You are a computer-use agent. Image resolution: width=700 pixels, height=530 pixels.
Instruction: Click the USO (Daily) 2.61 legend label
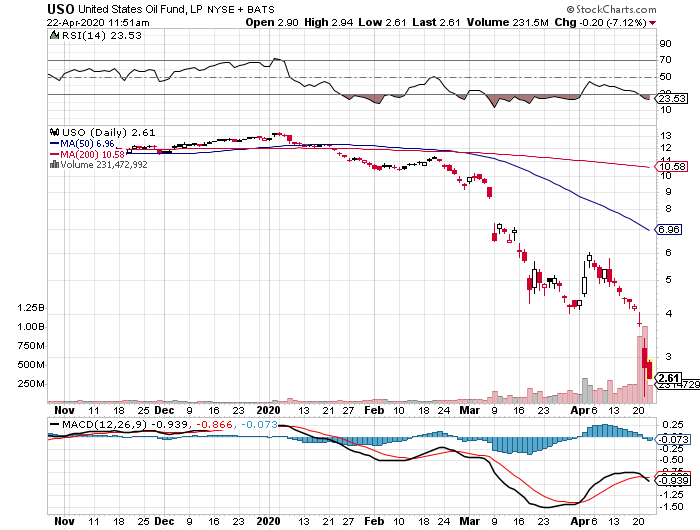pos(108,132)
